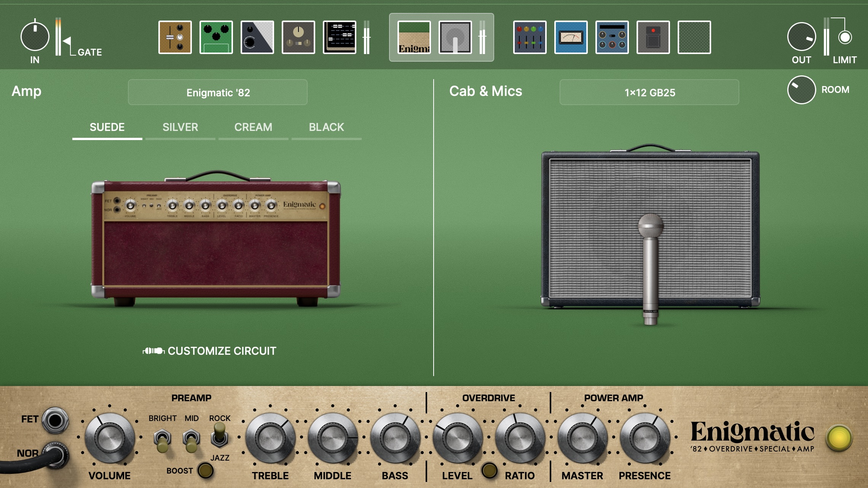Click CUSTOMIZE CIRCUIT
The width and height of the screenshot is (868, 488).
tap(210, 351)
